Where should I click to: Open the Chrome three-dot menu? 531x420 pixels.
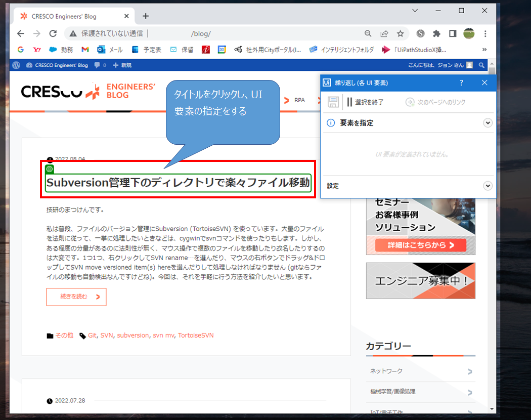pyautogui.click(x=485, y=33)
